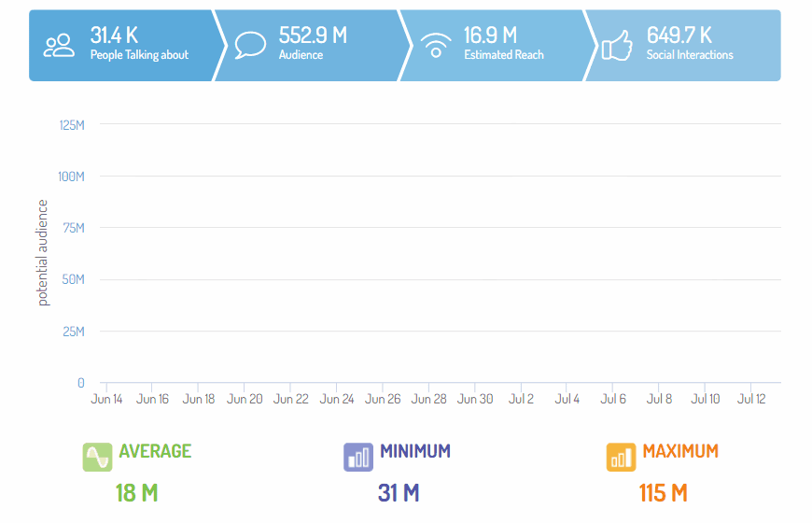Open the Social Interactions label
The image size is (812, 523).
(690, 55)
